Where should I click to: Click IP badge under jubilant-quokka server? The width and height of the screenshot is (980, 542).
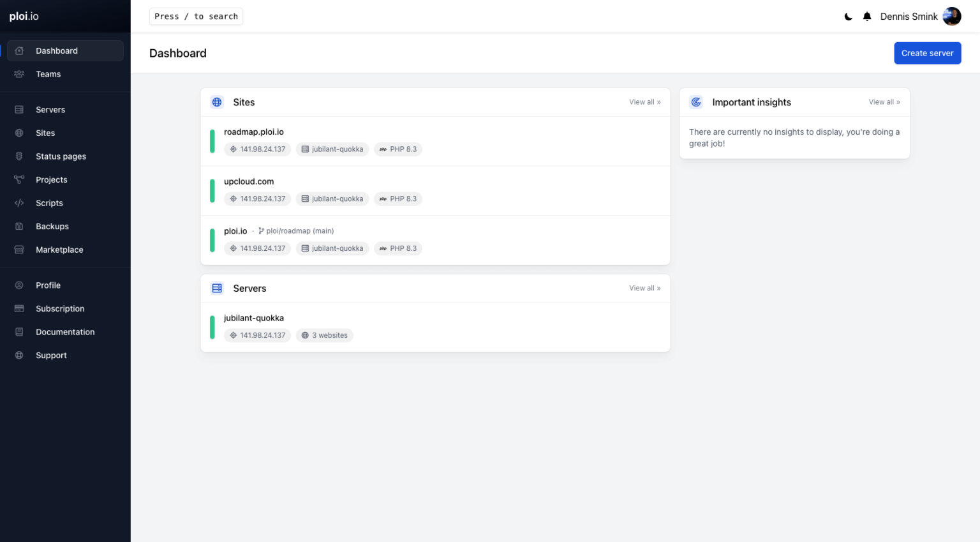(258, 335)
